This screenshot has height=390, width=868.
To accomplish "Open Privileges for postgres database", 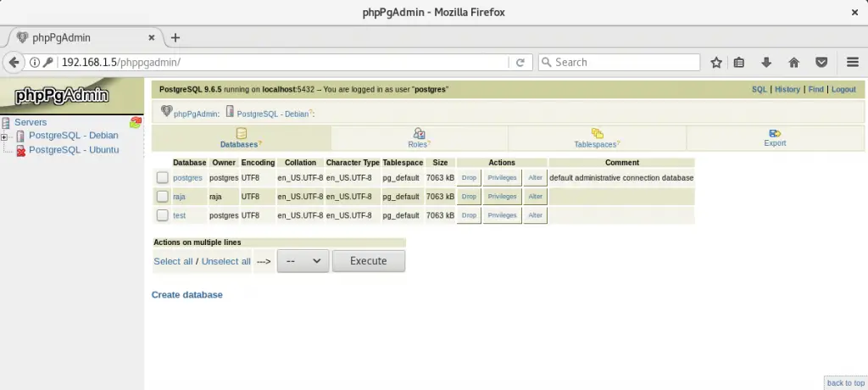I will coord(502,178).
